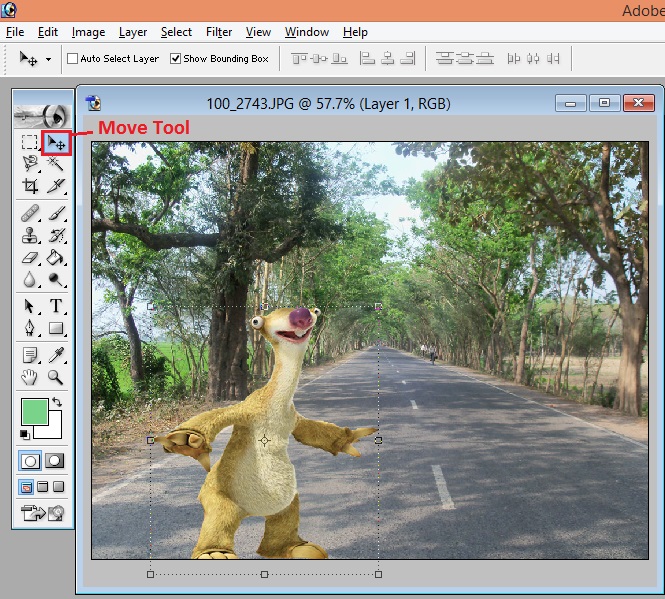665x599 pixels.
Task: Open the Edit menu
Action: [x=48, y=32]
